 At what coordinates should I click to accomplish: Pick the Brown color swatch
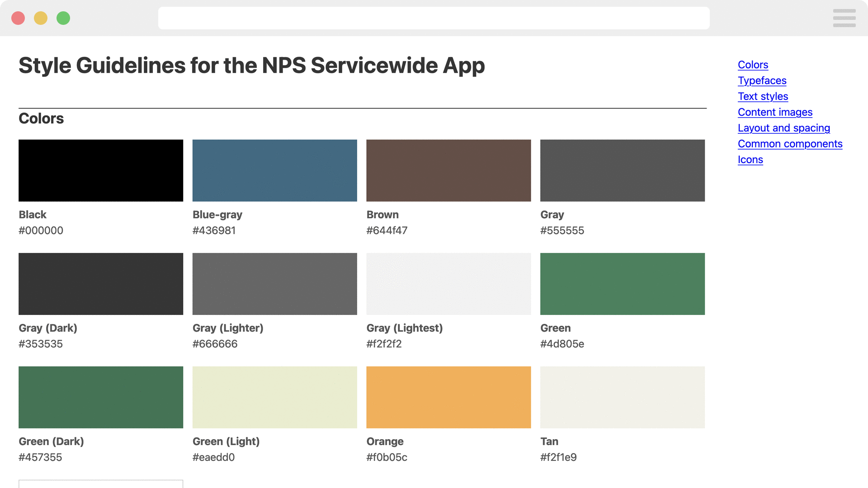[x=448, y=170]
